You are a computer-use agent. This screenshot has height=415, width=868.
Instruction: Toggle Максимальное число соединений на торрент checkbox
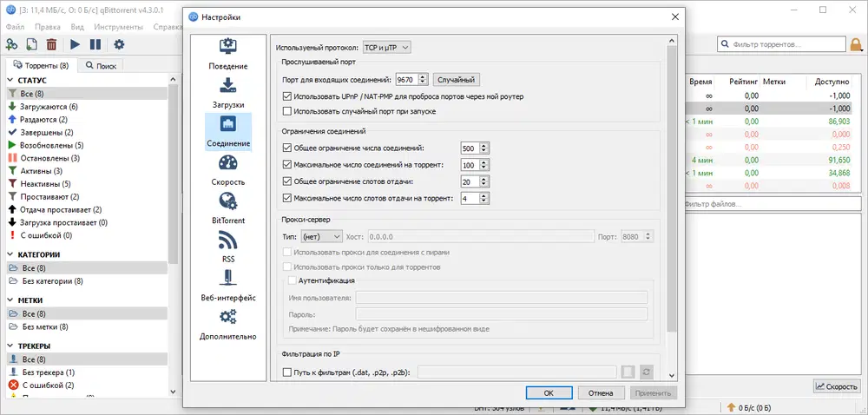pyautogui.click(x=286, y=164)
